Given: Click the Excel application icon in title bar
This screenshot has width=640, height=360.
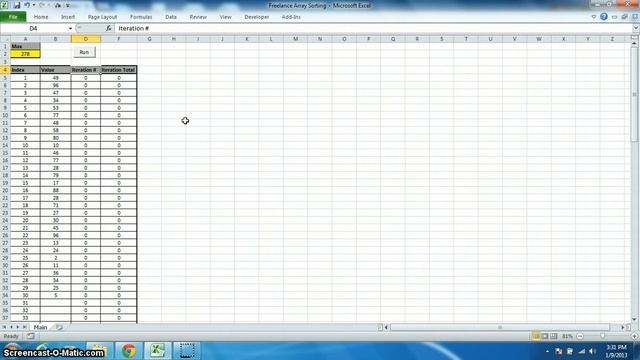Looking at the screenshot, I should (4, 5).
